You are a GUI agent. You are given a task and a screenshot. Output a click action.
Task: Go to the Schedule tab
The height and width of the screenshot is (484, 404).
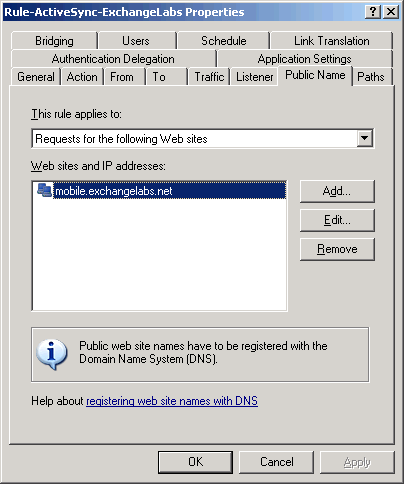click(x=224, y=41)
